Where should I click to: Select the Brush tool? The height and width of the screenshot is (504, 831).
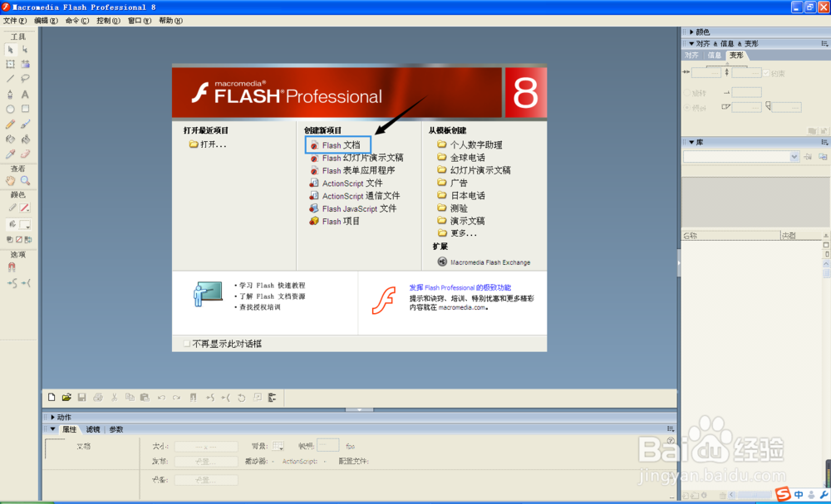click(25, 125)
